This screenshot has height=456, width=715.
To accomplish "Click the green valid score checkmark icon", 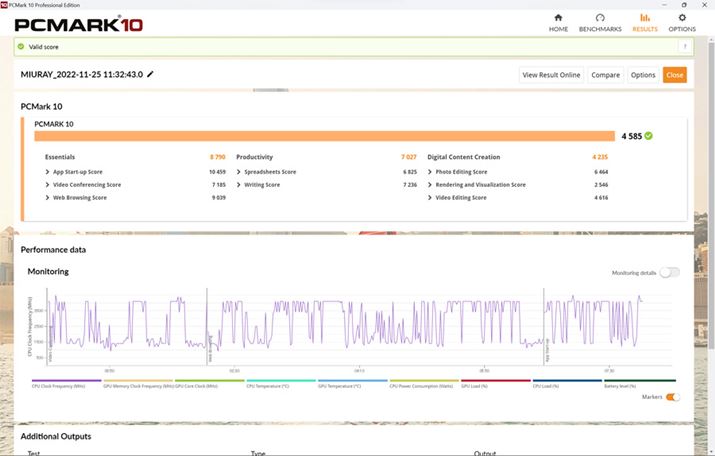I will point(21,46).
